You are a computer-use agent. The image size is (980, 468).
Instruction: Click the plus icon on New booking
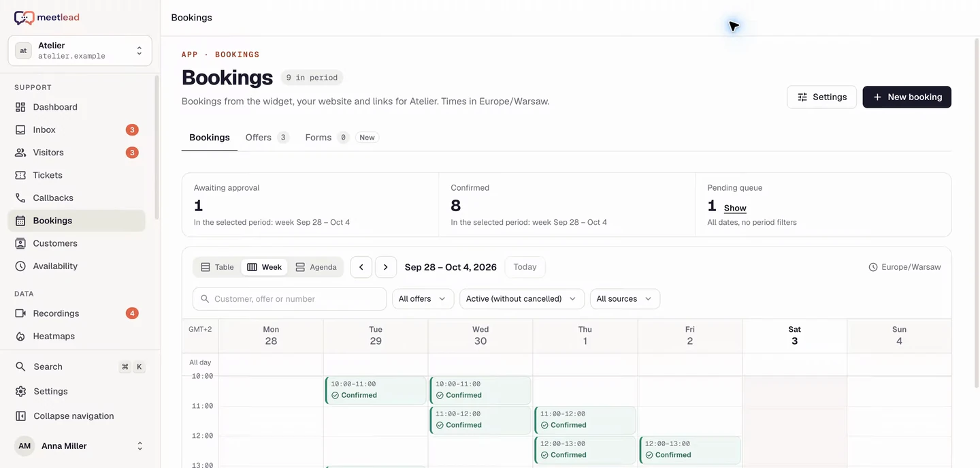click(x=877, y=97)
